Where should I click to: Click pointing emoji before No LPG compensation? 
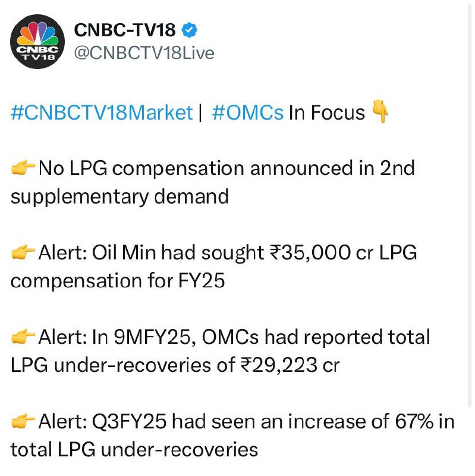click(23, 168)
